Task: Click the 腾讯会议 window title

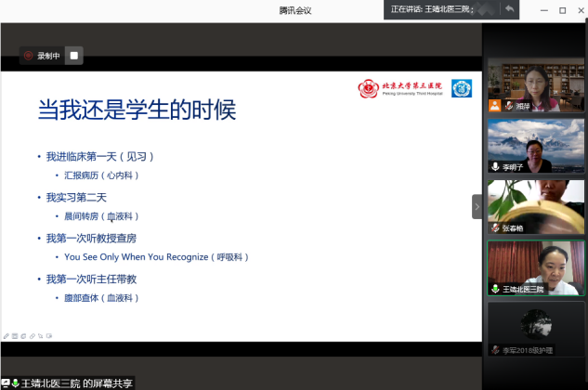Action: click(295, 10)
